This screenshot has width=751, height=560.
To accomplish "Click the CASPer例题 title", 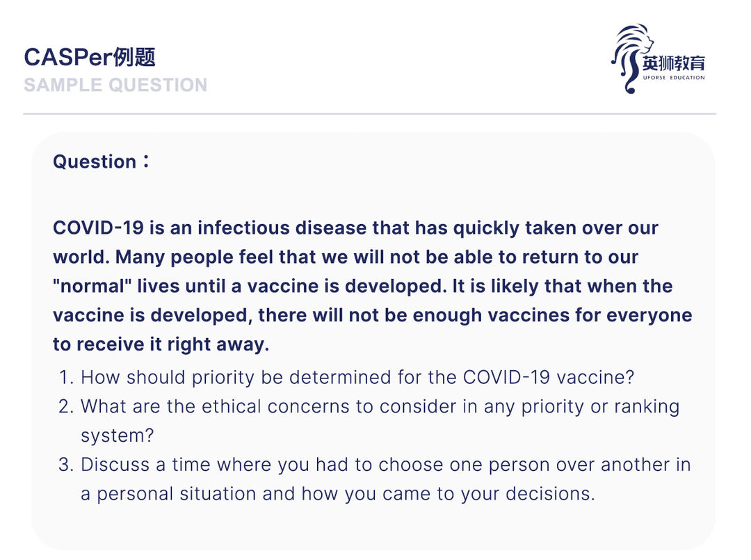I will pyautogui.click(x=90, y=58).
